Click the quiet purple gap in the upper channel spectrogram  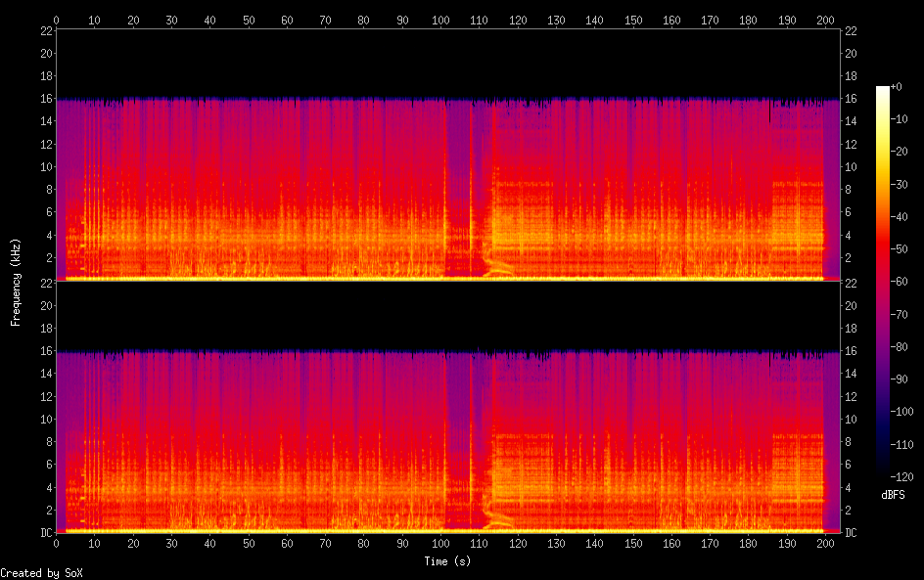click(457, 186)
